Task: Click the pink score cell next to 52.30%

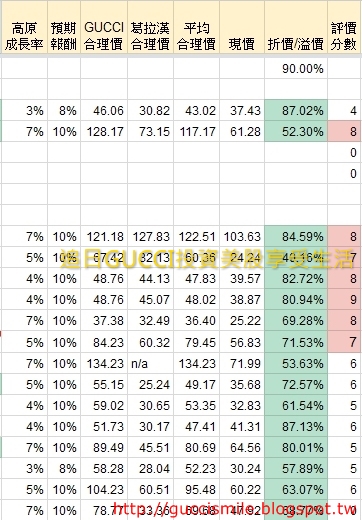Action: point(344,131)
